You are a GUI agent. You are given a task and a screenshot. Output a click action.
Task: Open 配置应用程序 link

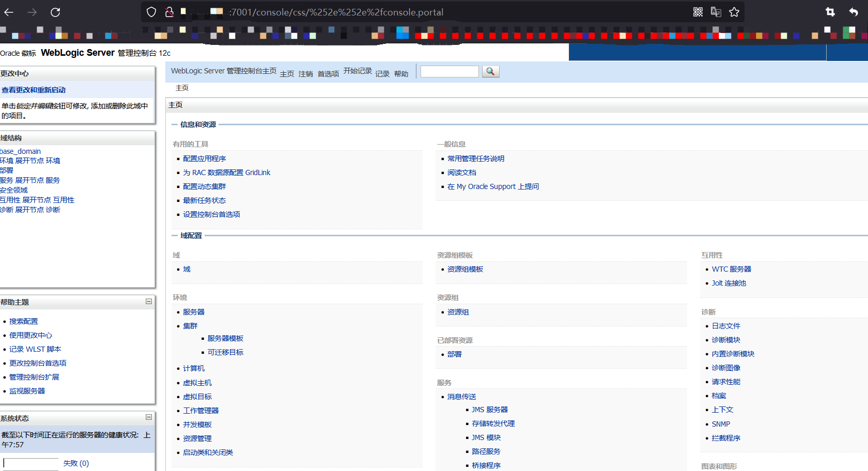pos(204,159)
